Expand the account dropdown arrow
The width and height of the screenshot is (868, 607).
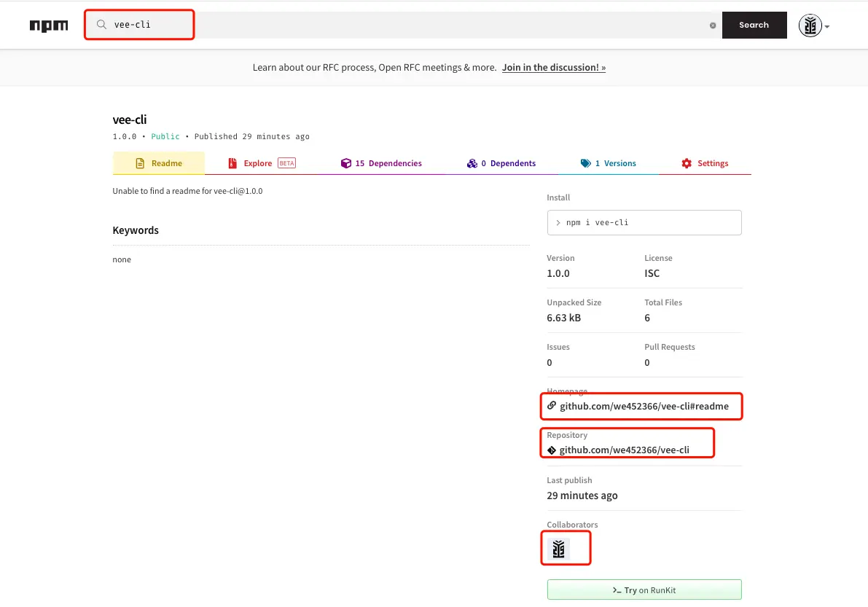pos(827,26)
